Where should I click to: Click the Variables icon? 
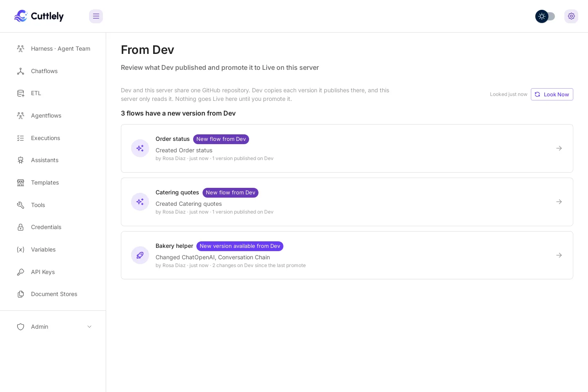click(x=20, y=249)
